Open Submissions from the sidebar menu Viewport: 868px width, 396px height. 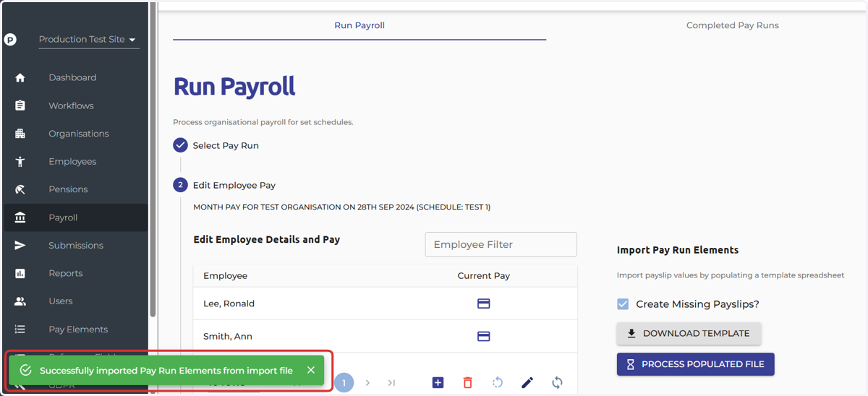point(76,246)
